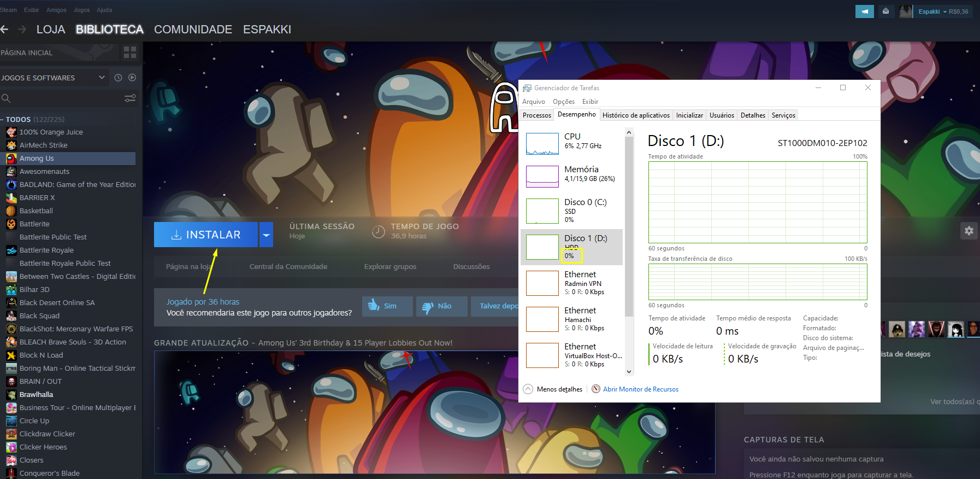
Task: Click scroll-up arrow in Task Manager list
Action: tap(629, 132)
